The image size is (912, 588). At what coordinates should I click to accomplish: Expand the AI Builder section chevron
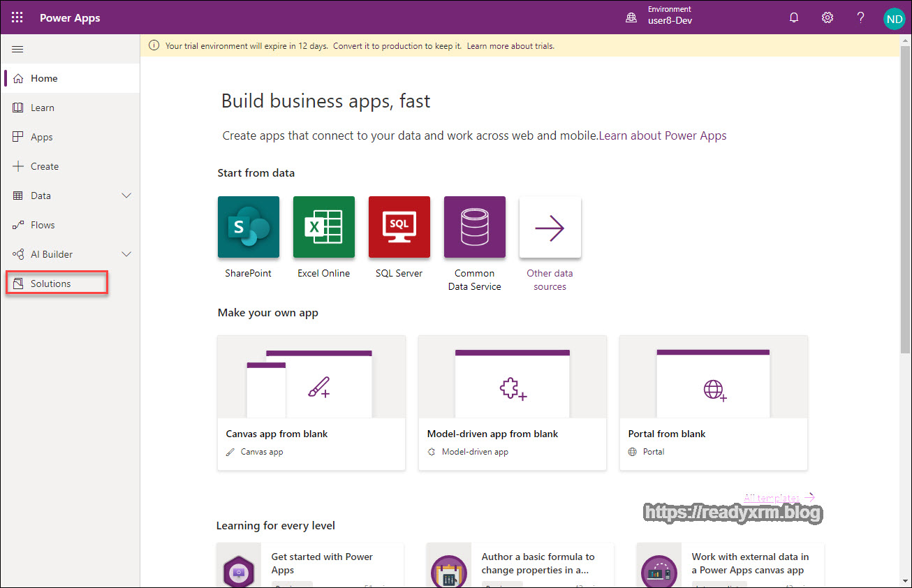tap(126, 254)
